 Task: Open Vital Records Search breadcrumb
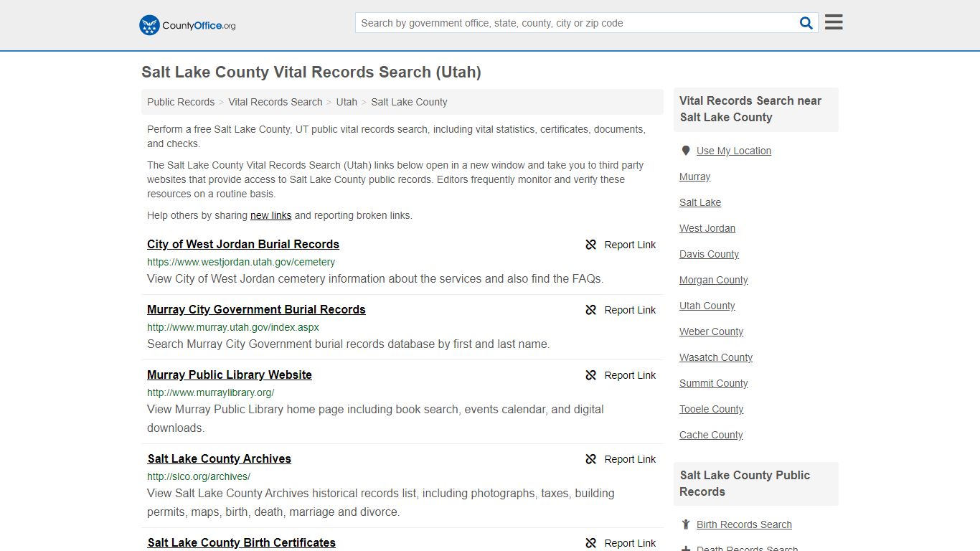pos(275,102)
